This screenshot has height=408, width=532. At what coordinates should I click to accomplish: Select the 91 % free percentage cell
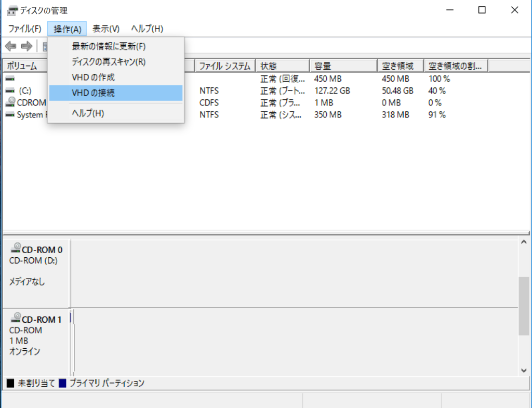437,115
